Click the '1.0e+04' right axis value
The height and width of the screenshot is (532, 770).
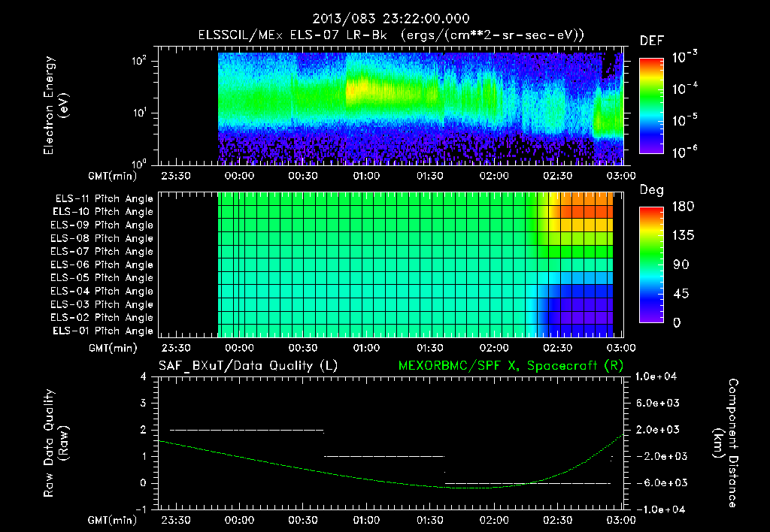point(656,377)
